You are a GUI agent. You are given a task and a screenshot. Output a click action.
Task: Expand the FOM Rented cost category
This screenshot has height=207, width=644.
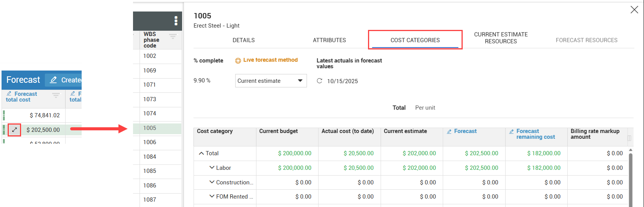(x=212, y=197)
